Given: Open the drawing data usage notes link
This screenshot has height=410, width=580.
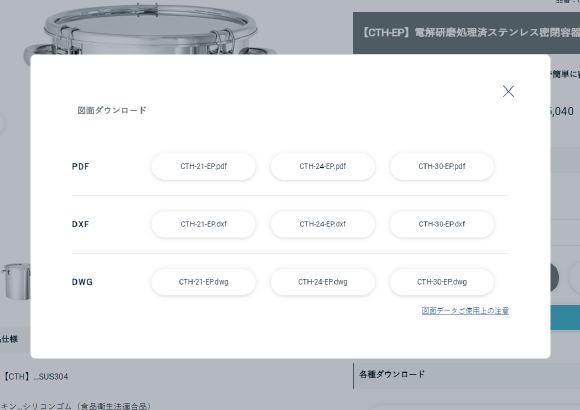Looking at the screenshot, I should (x=465, y=310).
